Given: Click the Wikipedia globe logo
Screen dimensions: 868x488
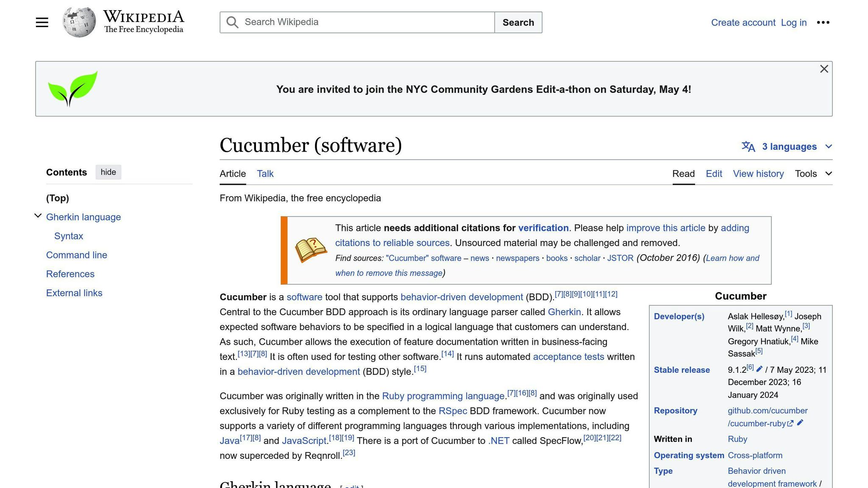Looking at the screenshot, I should (79, 22).
